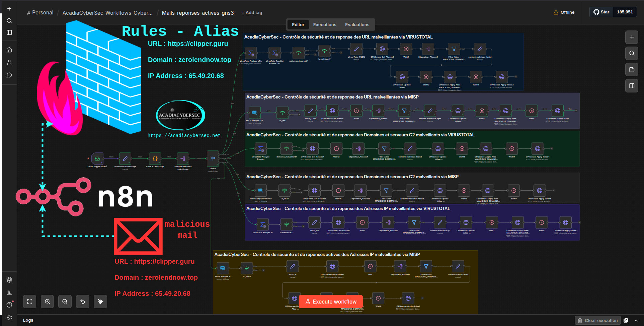Click the Offline warning indicator
This screenshot has width=644, height=326.
click(x=564, y=12)
